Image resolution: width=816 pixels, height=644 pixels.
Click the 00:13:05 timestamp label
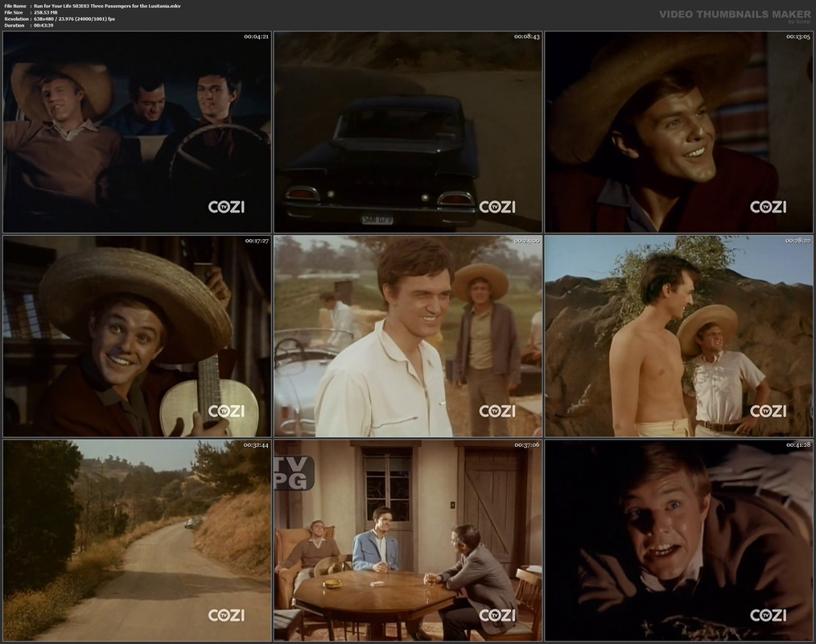(797, 36)
